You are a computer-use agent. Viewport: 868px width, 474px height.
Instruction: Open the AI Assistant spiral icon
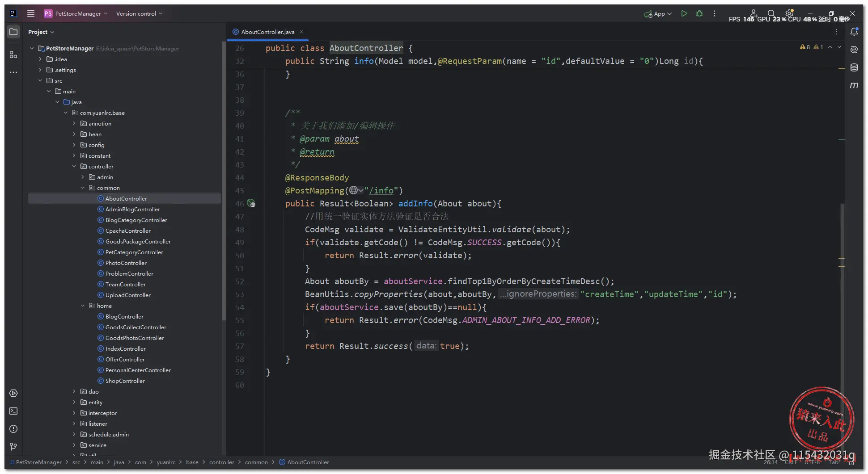[x=854, y=50]
